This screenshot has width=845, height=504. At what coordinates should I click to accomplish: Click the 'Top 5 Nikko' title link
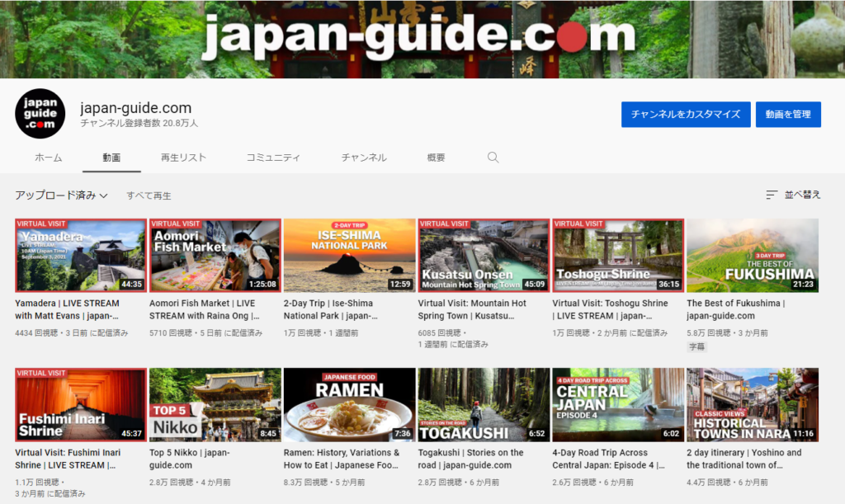[x=190, y=459]
